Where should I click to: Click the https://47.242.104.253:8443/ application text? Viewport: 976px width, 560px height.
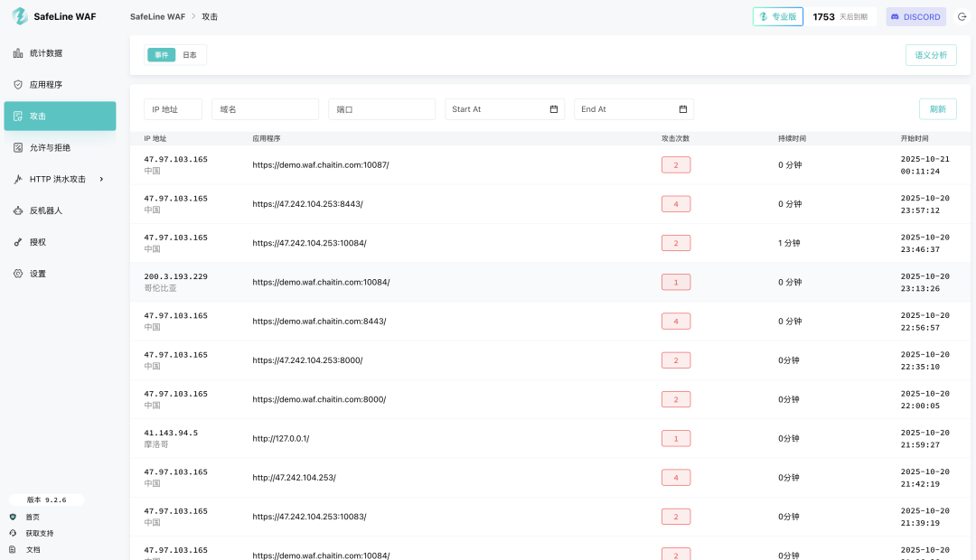pos(307,204)
